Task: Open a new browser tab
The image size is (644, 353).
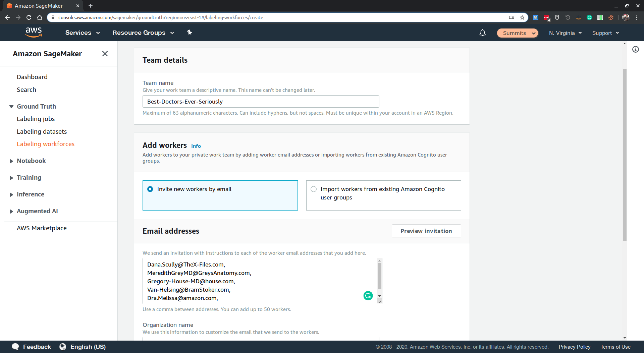Action: [x=91, y=6]
